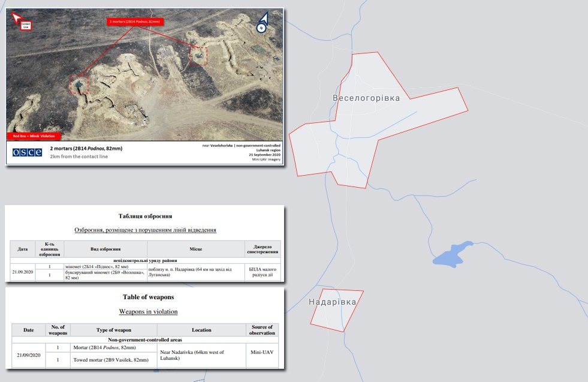Click the Надарівка map label
Viewport: 588px width, 382px height.
pos(332,302)
